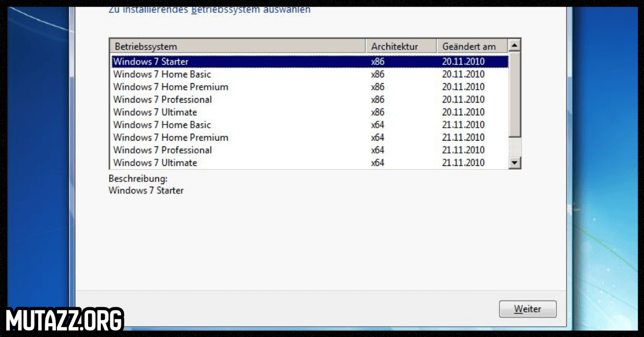644x337 pixels.
Task: Choose Windows 7 Home Basic x64
Action: click(162, 125)
